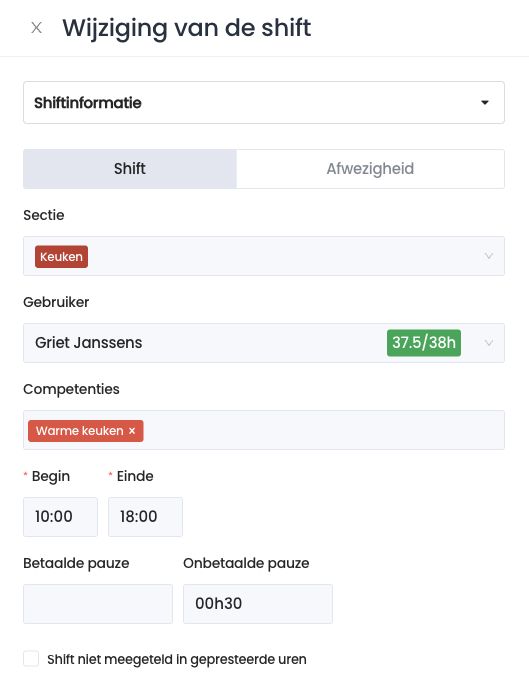Click the Wijziging van de shift title
529x677 pixels.
tap(187, 28)
